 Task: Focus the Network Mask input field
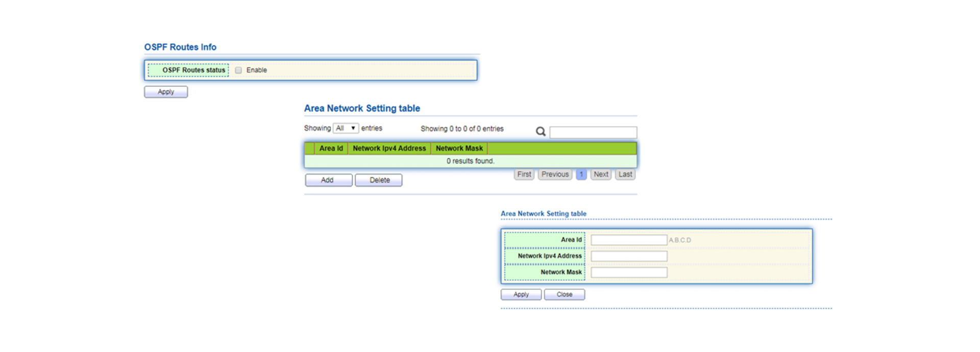pyautogui.click(x=629, y=272)
